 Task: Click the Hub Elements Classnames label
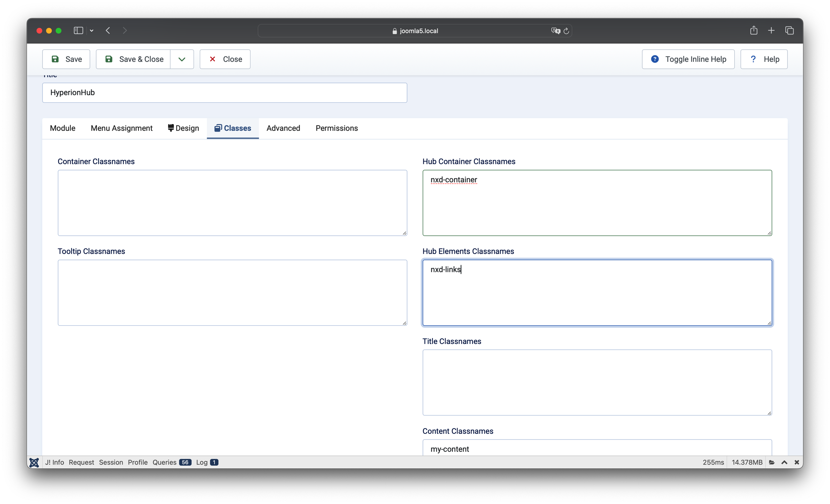(468, 251)
